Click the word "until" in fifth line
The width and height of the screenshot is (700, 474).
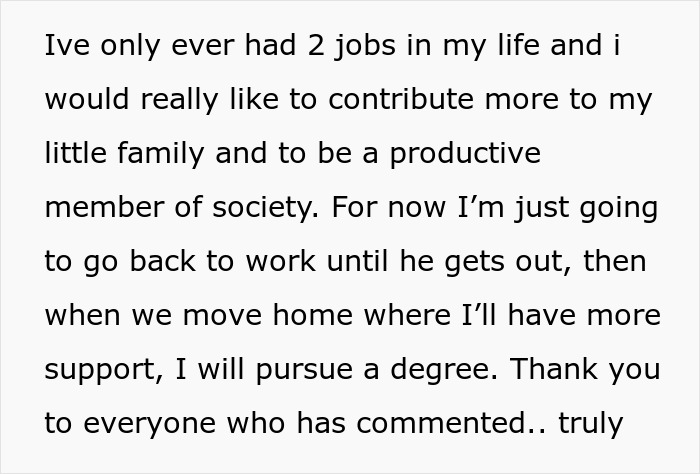point(358,260)
